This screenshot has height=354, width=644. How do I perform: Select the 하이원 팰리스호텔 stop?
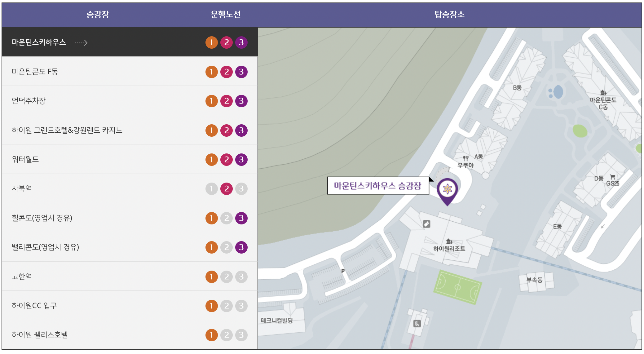coord(130,335)
